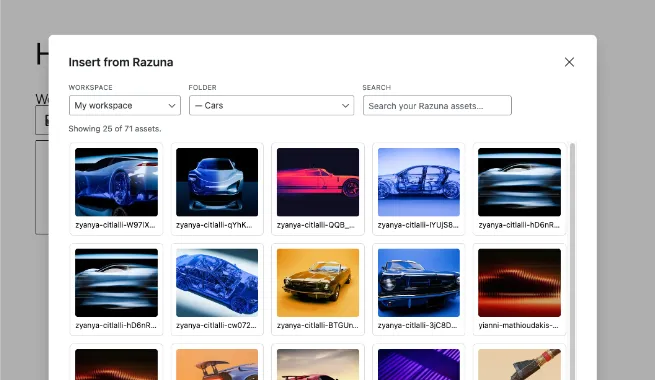Focus the Search your Razuna assets field
Image resolution: width=655 pixels, height=380 pixels.
(x=437, y=105)
